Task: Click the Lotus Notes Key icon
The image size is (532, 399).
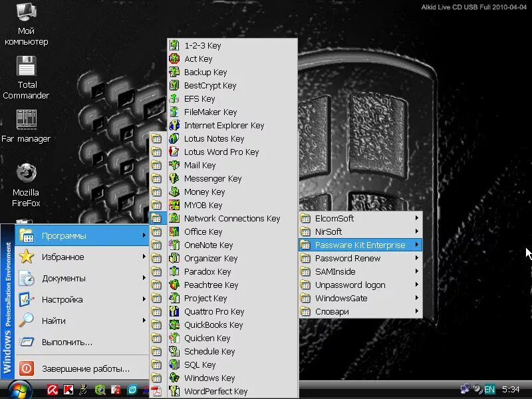Action: click(x=174, y=138)
